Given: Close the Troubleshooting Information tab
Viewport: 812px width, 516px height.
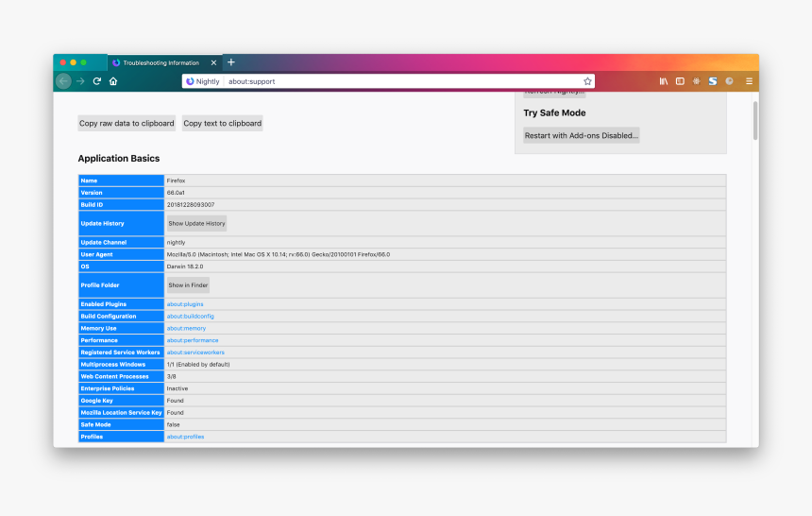Looking at the screenshot, I should click(x=213, y=62).
